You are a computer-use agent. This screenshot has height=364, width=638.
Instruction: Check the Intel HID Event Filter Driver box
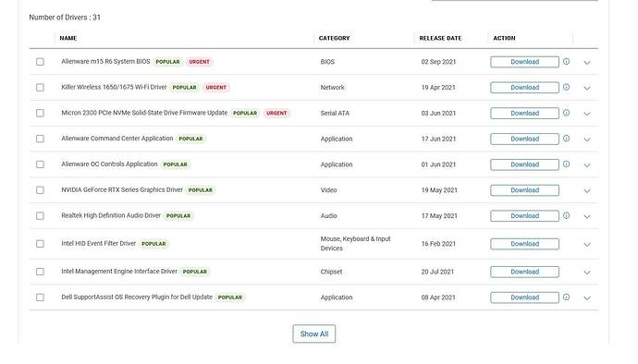(40, 244)
